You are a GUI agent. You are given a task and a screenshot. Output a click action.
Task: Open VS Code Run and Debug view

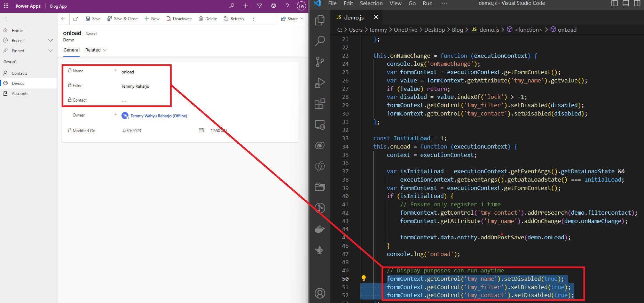click(x=320, y=83)
